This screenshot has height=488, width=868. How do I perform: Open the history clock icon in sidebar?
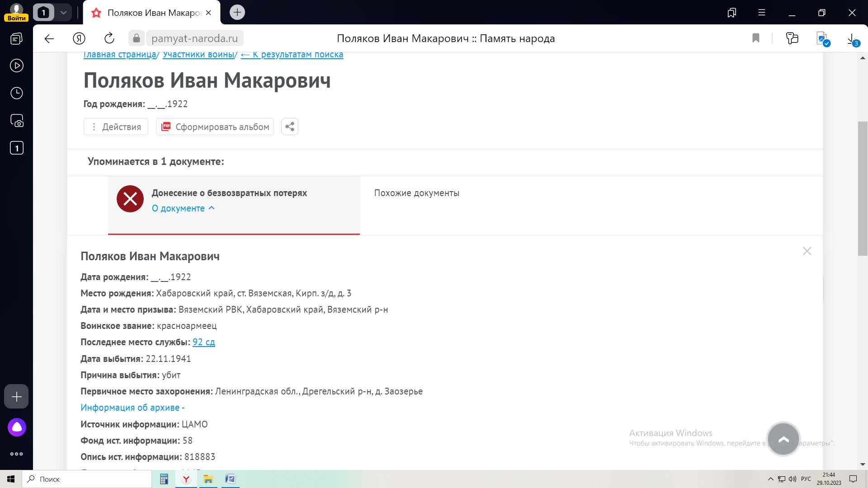17,93
